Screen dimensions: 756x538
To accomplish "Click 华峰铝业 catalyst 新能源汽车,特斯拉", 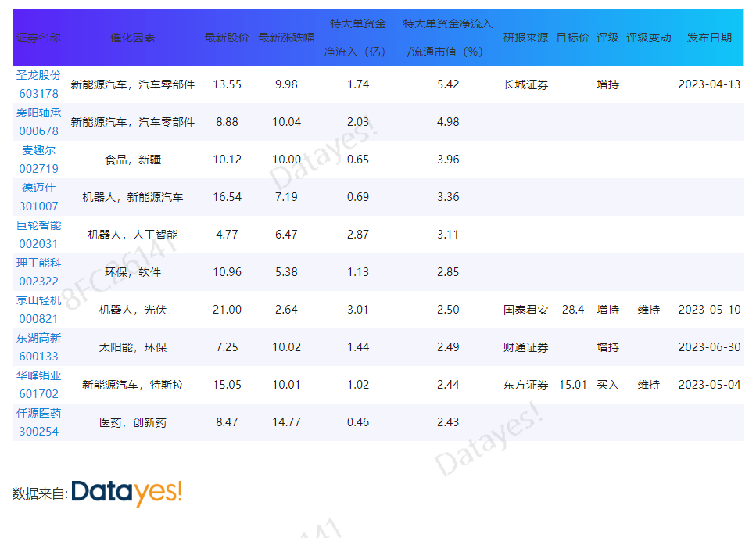I will pyautogui.click(x=133, y=386).
